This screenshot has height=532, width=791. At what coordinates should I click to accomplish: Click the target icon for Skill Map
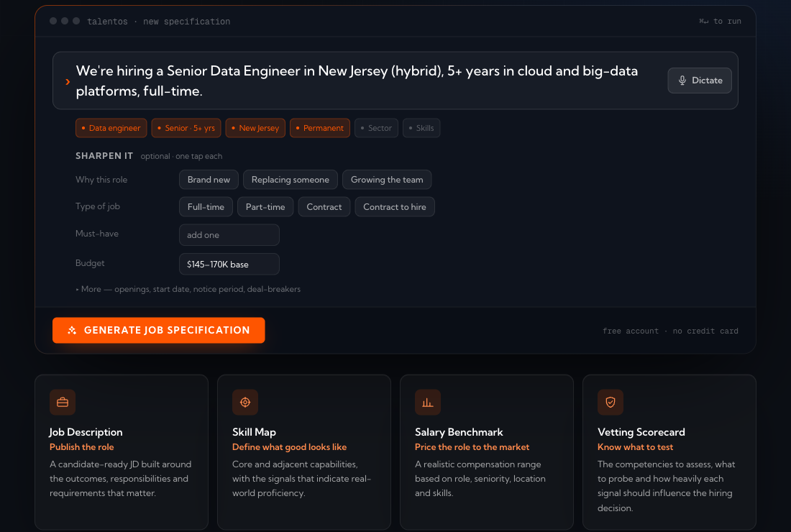(245, 402)
